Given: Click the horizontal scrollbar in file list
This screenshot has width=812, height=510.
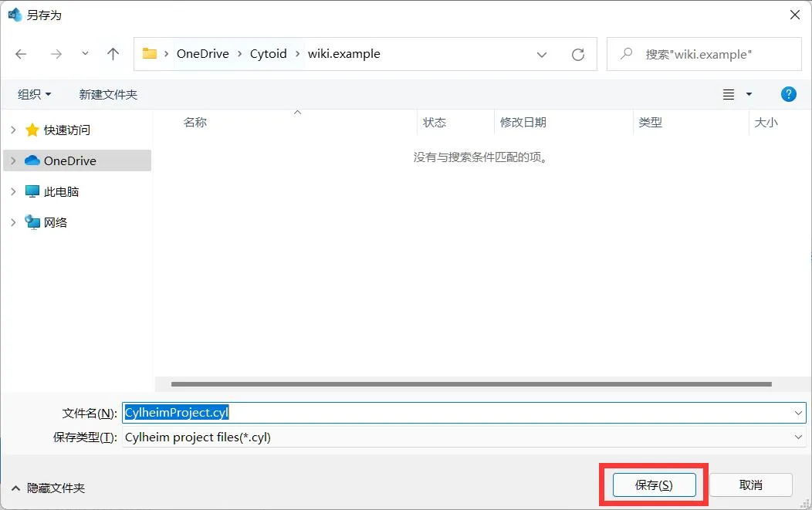Looking at the screenshot, I should pos(471,383).
